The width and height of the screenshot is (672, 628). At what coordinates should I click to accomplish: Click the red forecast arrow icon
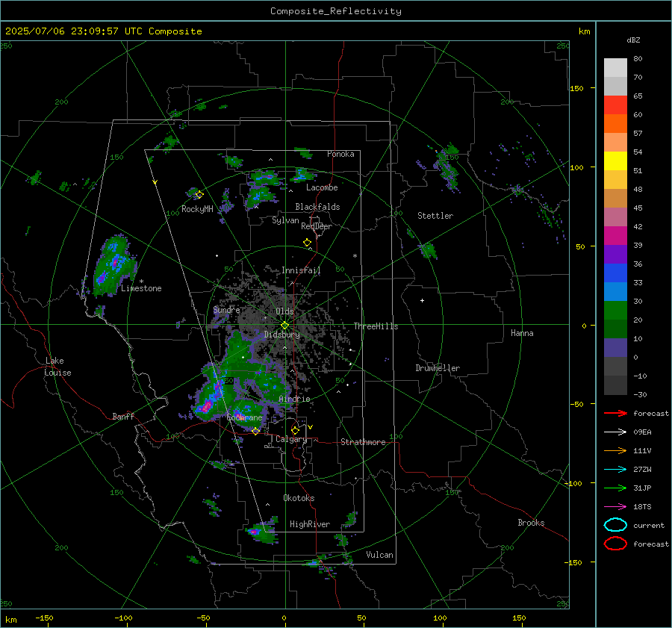tap(615, 413)
